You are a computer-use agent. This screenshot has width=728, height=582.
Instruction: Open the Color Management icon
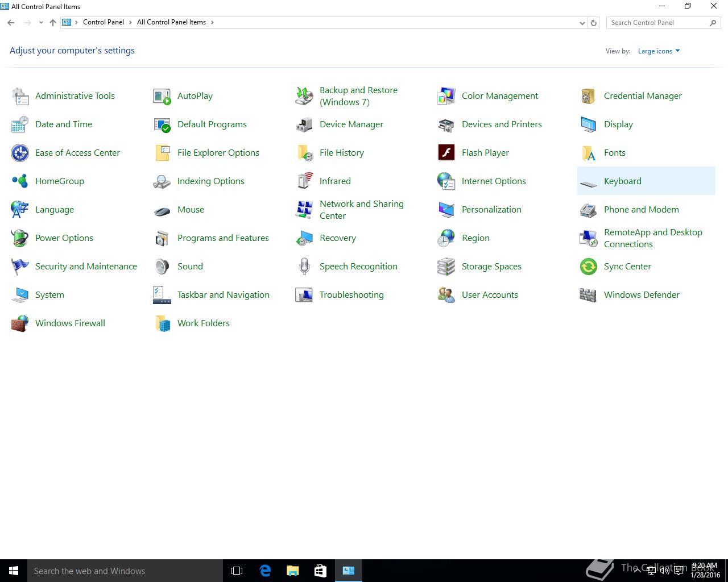446,96
